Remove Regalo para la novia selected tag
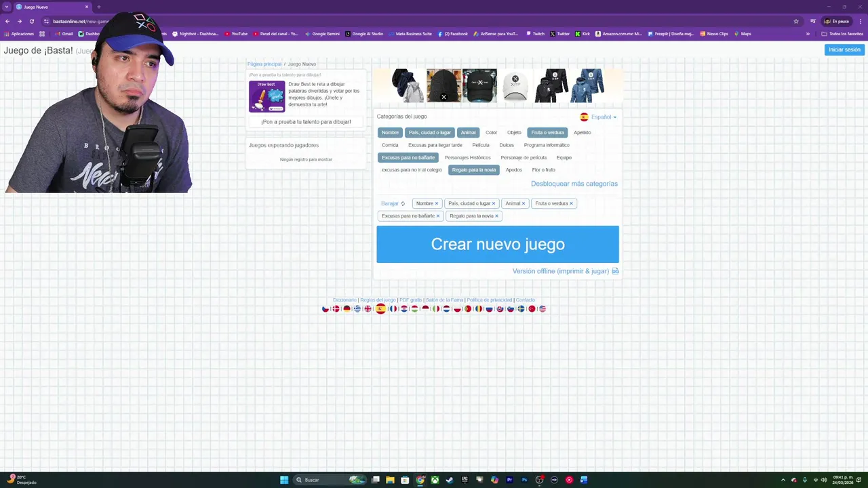 click(496, 216)
